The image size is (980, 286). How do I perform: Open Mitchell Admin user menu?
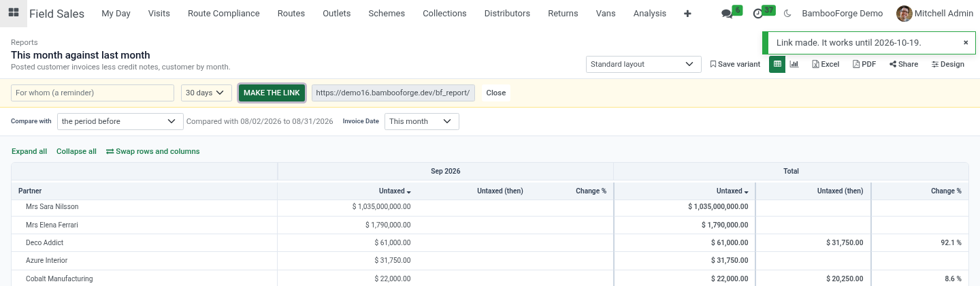934,13
